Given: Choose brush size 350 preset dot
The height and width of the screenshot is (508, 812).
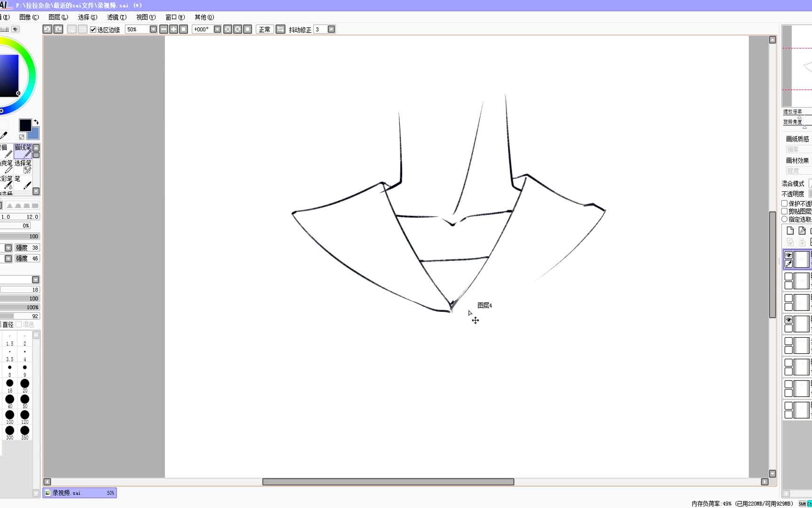Looking at the screenshot, I should pyautogui.click(x=25, y=430).
